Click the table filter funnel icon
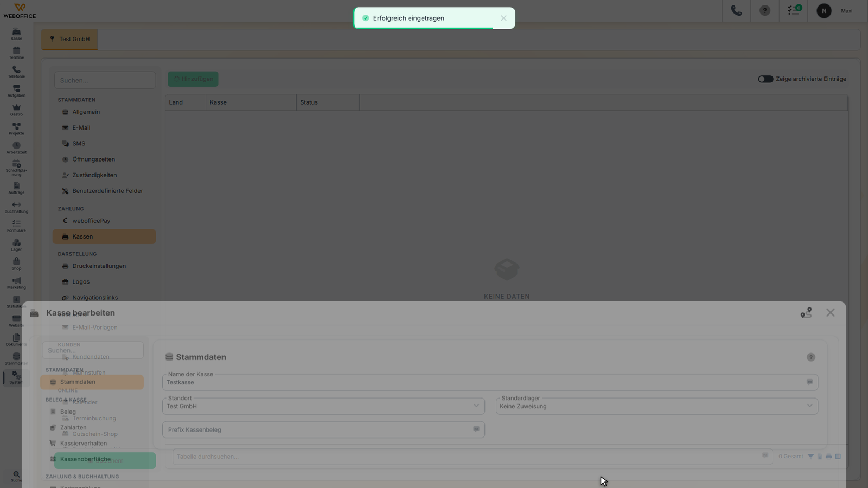The image size is (868, 488). (810, 457)
